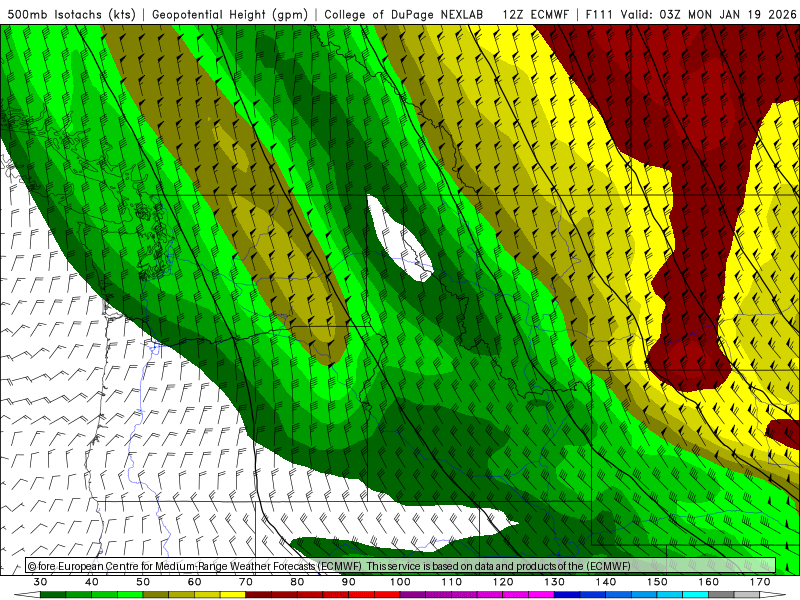Select the olive 50-55 kt legend swatch

coord(156,595)
